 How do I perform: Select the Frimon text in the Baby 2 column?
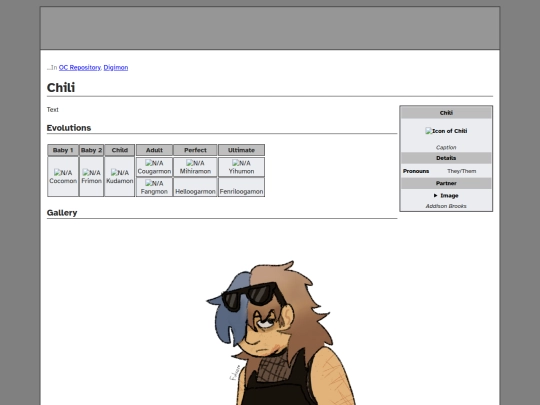[92, 181]
